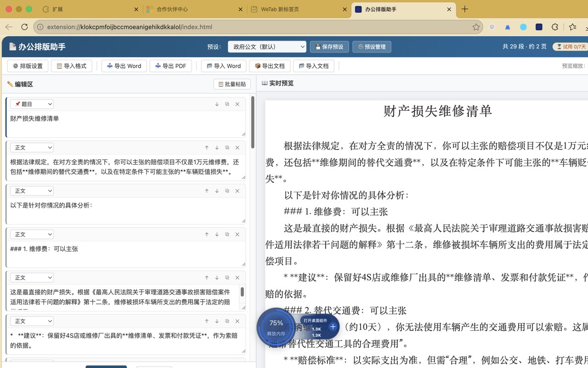Open the 预设 preset dropdown 政府公文（默认）

[x=267, y=46]
